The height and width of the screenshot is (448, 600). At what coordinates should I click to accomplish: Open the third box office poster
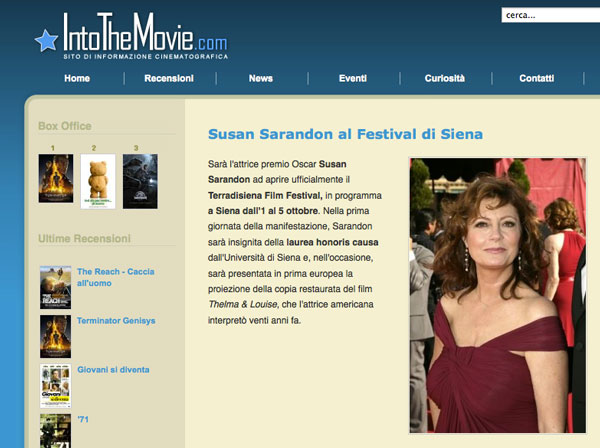140,181
